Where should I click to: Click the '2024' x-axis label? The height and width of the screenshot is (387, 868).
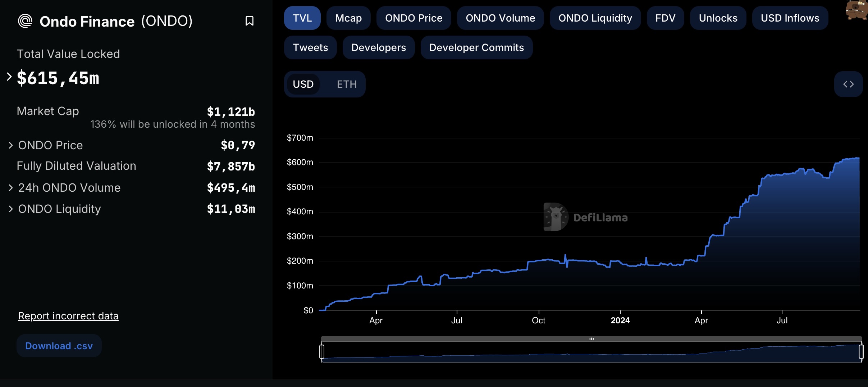tap(620, 320)
